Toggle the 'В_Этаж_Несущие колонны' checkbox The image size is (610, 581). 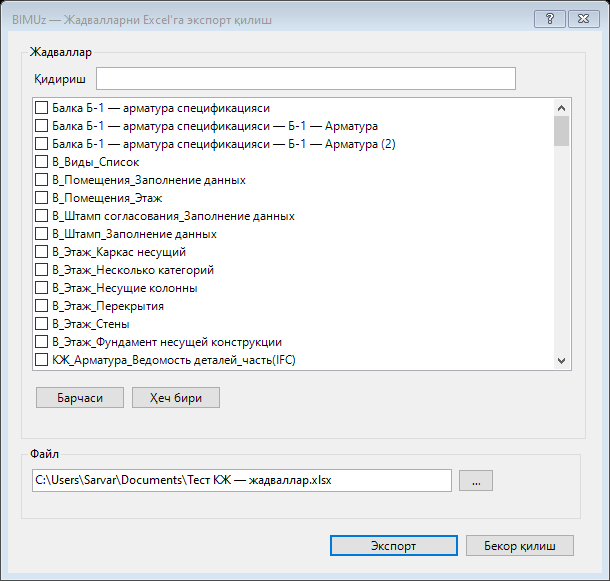coord(41,288)
